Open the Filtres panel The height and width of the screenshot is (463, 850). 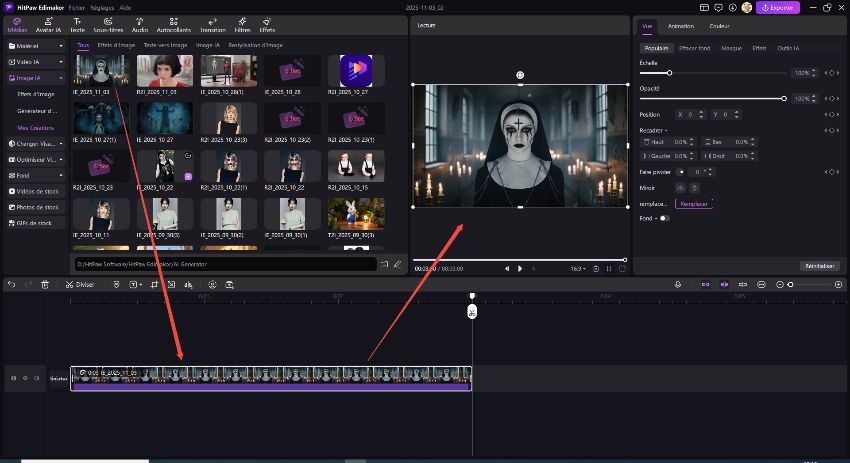[242, 24]
